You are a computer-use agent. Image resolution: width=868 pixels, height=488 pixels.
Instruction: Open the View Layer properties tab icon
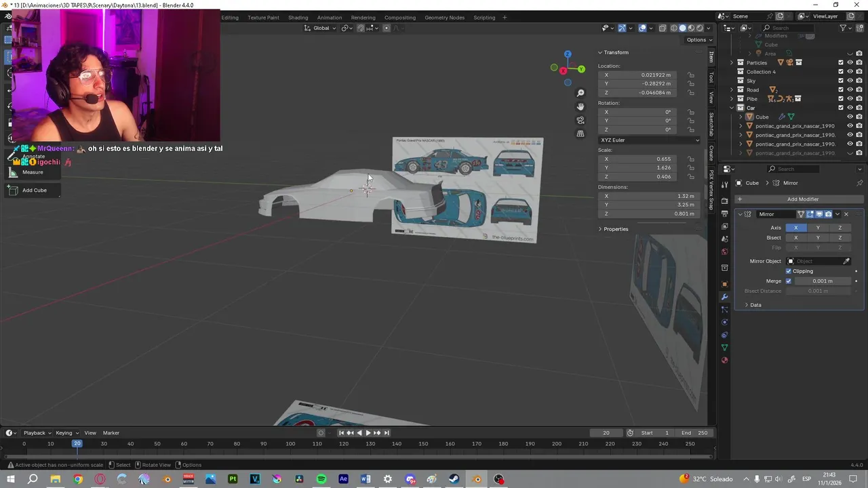pyautogui.click(x=724, y=226)
